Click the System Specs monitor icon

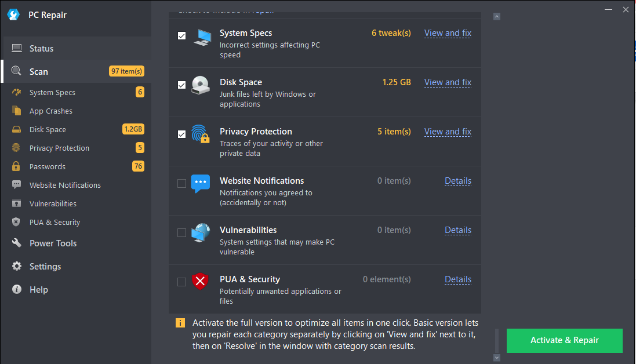click(x=202, y=37)
